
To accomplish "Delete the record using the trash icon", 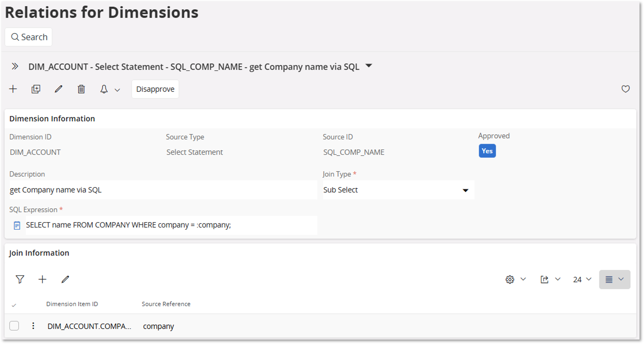I will point(81,89).
